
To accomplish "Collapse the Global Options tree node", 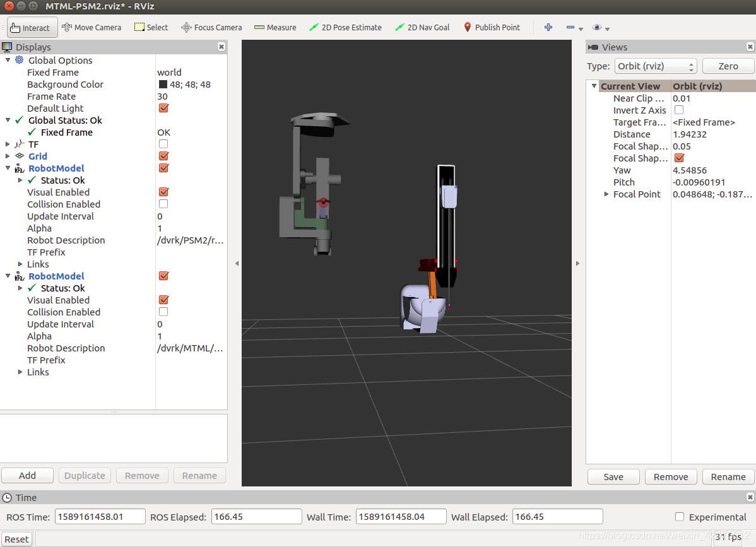I will [x=8, y=60].
